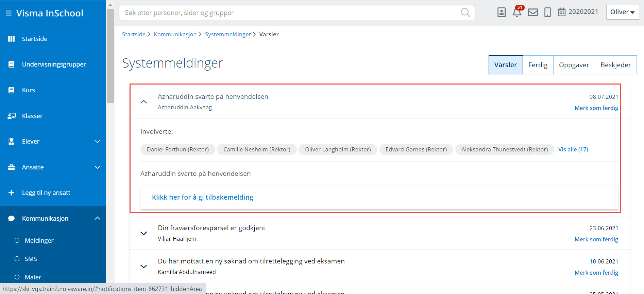
Task: Open the contact card icon in top bar
Action: [502, 12]
